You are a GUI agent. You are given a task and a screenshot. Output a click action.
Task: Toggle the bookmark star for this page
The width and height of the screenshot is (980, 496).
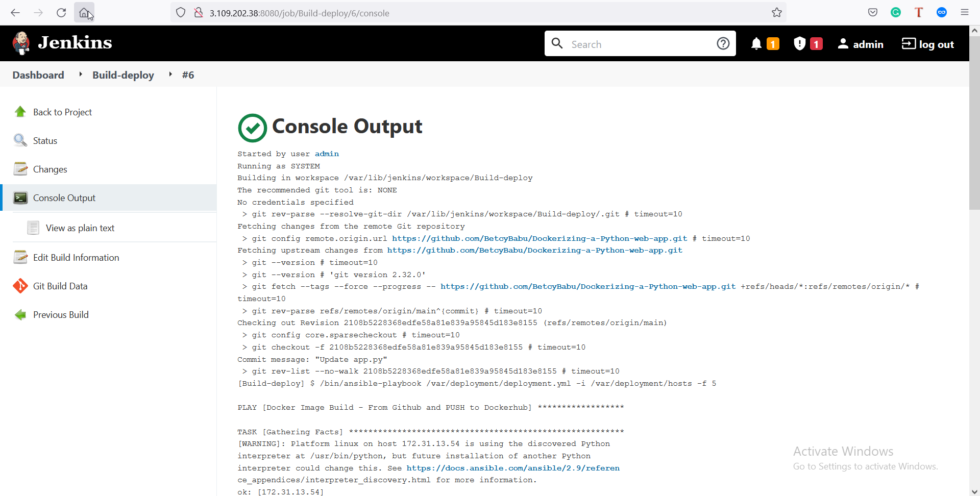(x=777, y=13)
